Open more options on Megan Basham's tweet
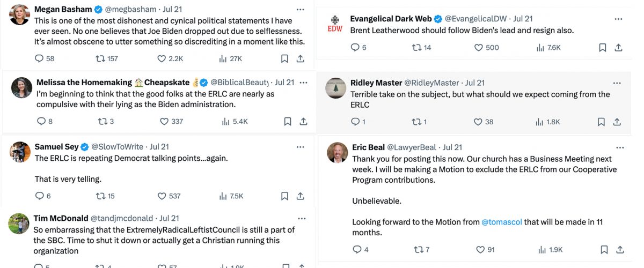The image size is (644, 268). pyautogui.click(x=301, y=9)
